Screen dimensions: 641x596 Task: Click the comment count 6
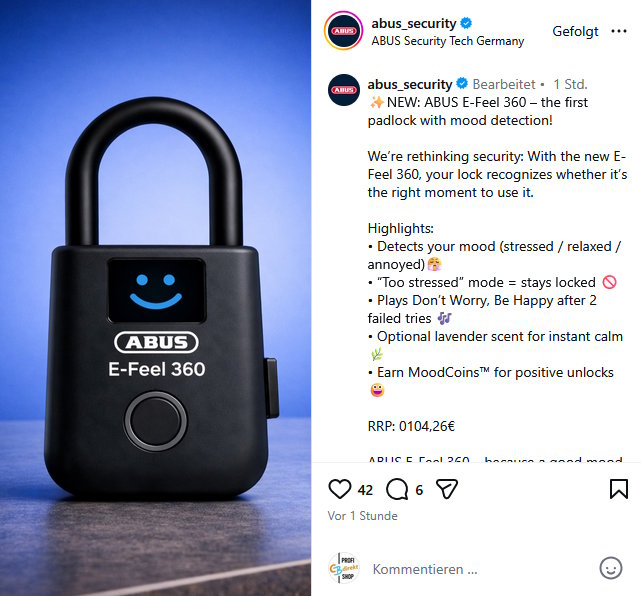click(419, 490)
